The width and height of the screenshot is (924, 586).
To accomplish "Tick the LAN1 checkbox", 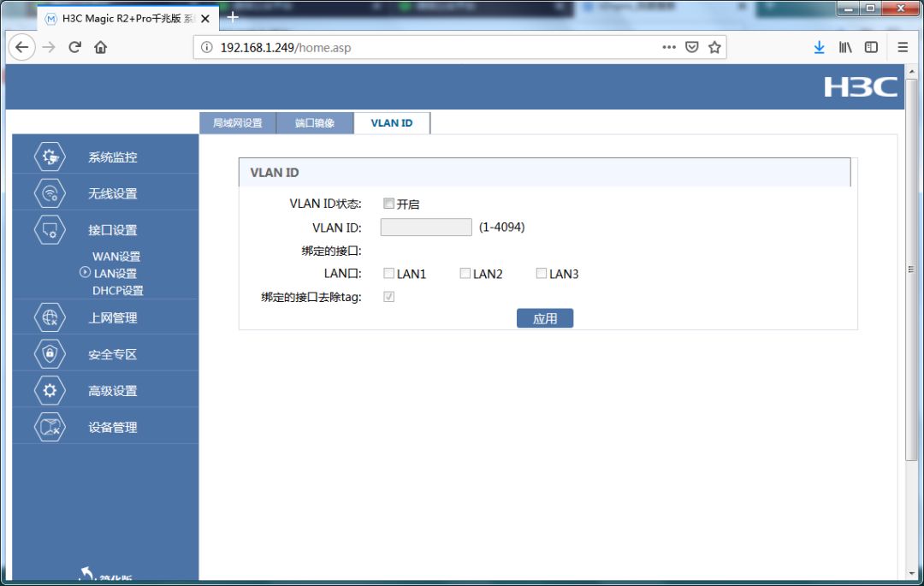I will (389, 273).
